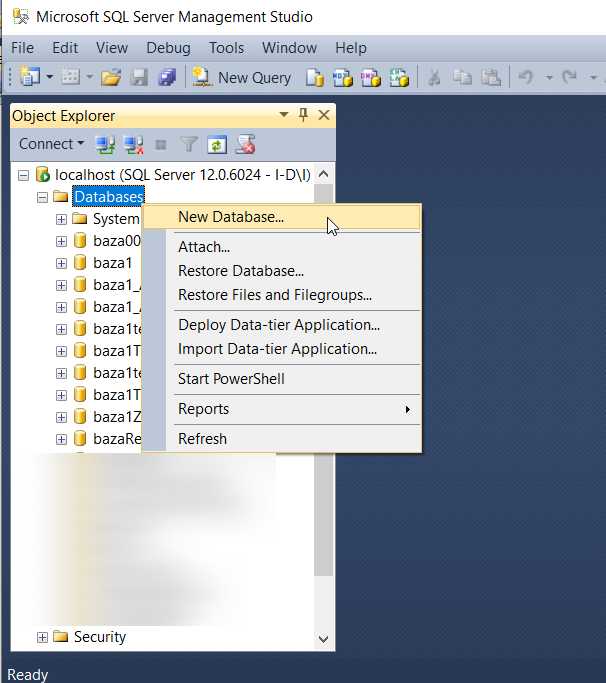Screen dimensions: 606x683
Task: Open the Tools menu
Action: 226,47
